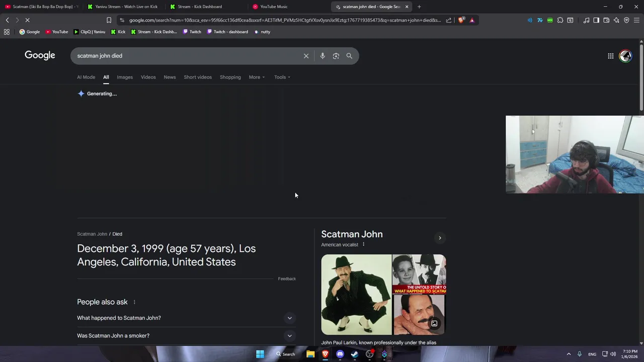Click the Feedback link

287,279
